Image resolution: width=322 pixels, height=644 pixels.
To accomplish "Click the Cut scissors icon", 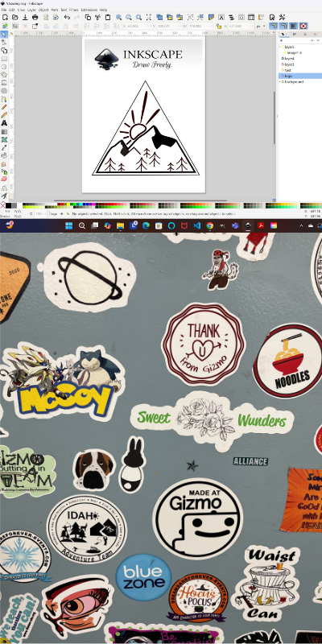I will (97, 17).
